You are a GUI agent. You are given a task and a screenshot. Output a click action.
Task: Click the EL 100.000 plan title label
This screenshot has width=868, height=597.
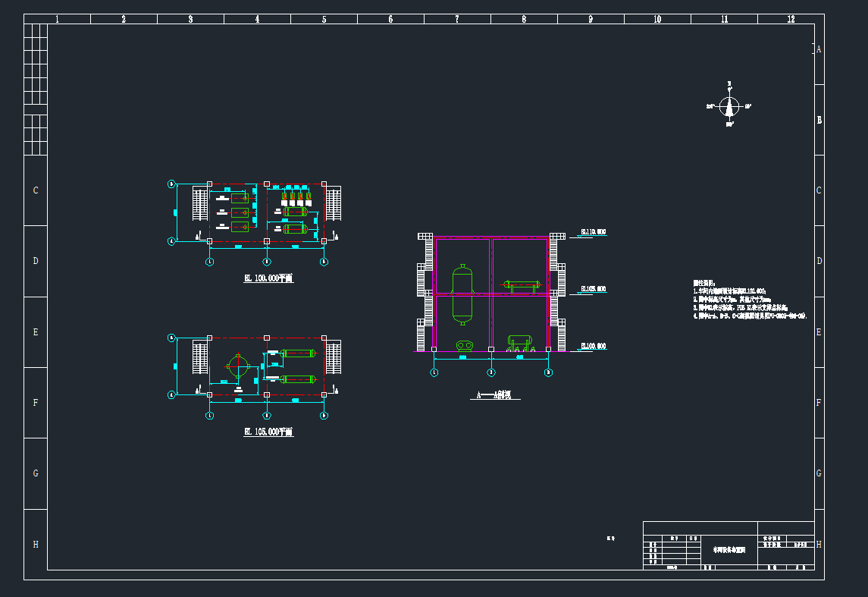pyautogui.click(x=268, y=278)
